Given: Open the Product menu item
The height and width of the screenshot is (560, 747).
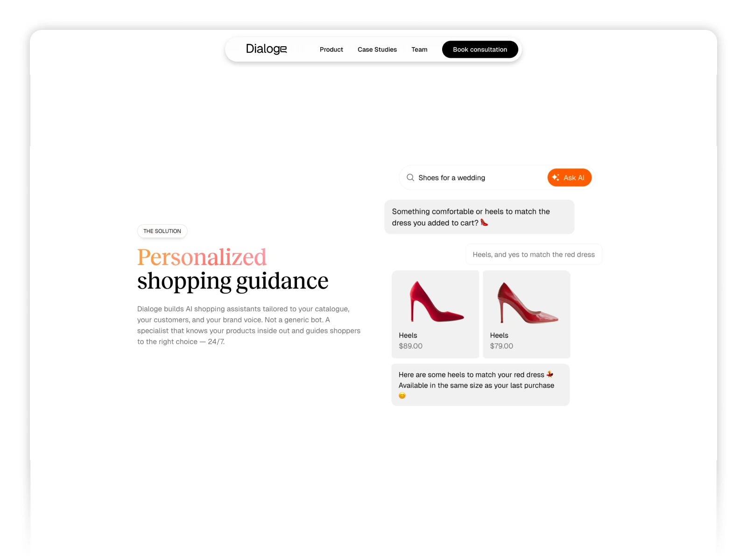Looking at the screenshot, I should 331,49.
